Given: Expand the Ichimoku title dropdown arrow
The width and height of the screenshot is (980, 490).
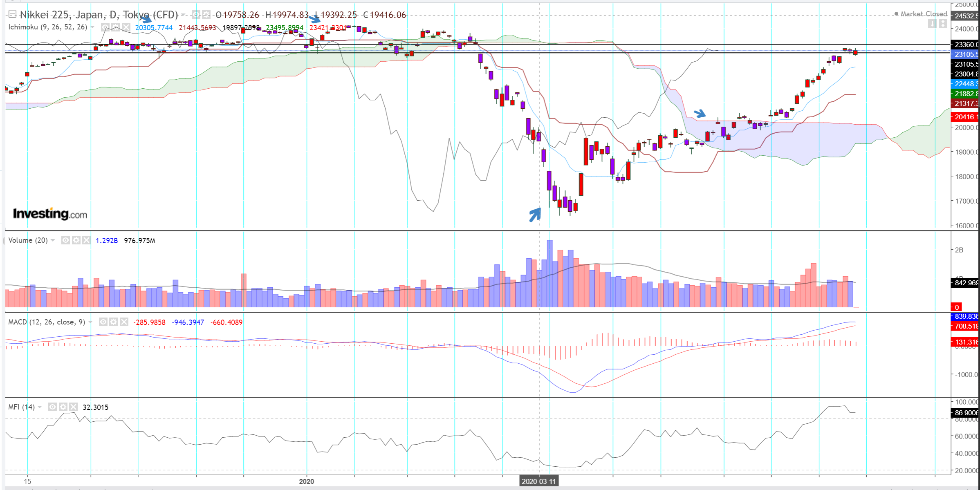Looking at the screenshot, I should (93, 27).
